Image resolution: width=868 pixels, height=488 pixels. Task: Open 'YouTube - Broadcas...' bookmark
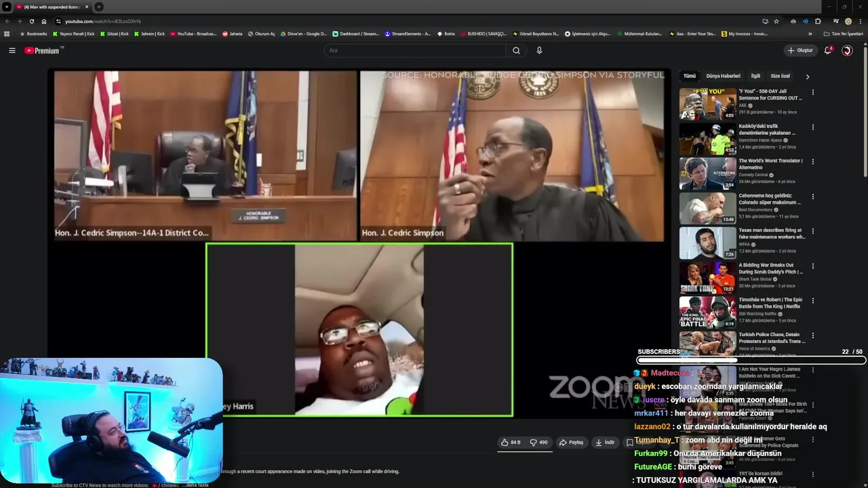click(193, 34)
